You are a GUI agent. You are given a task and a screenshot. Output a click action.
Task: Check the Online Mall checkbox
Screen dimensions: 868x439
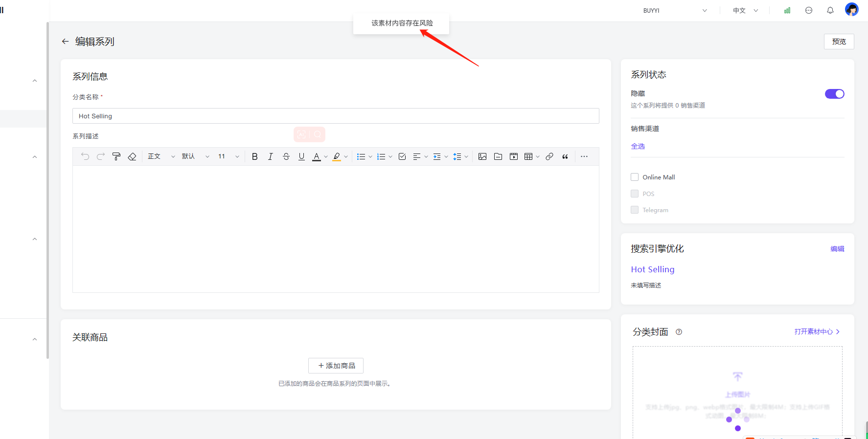click(x=635, y=177)
